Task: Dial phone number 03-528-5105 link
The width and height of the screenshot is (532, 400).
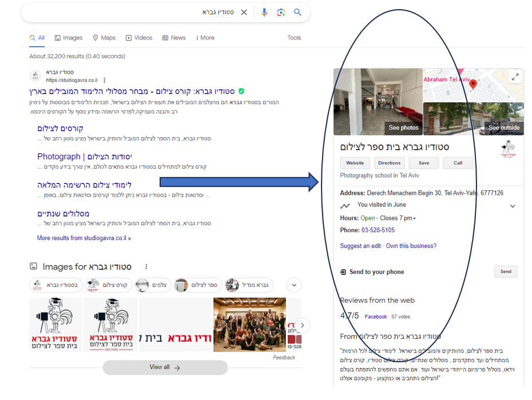Action: 378,230
